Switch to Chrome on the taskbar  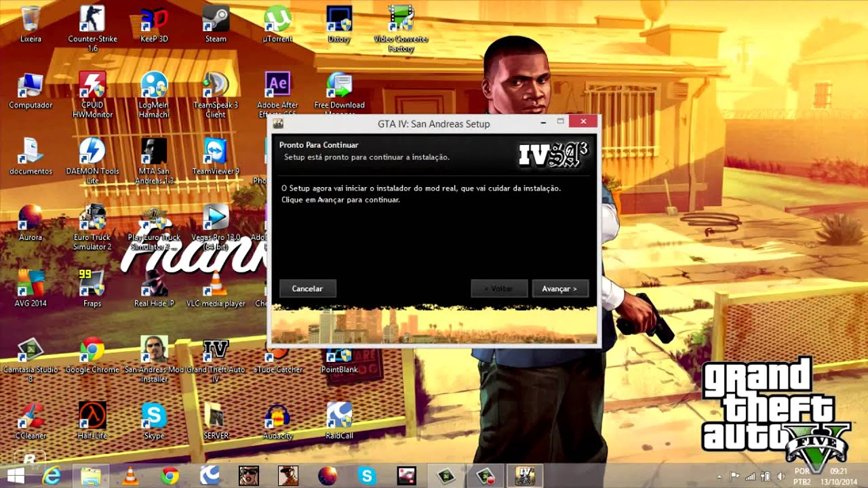pos(170,476)
